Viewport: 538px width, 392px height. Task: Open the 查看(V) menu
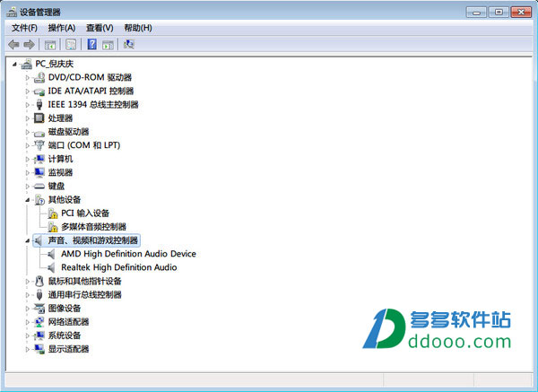[100, 28]
